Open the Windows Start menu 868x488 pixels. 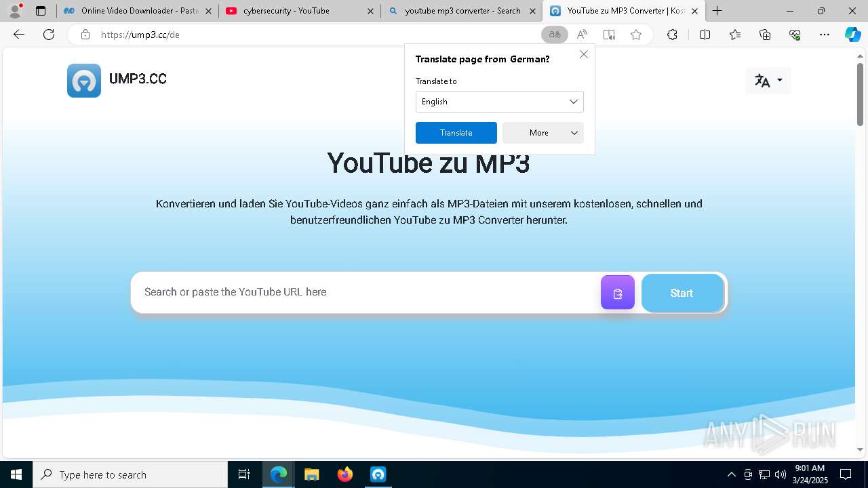(16, 474)
